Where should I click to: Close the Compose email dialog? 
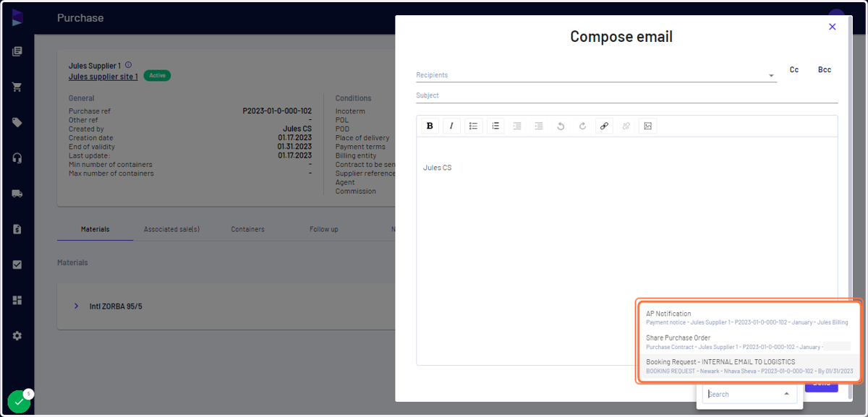point(832,27)
